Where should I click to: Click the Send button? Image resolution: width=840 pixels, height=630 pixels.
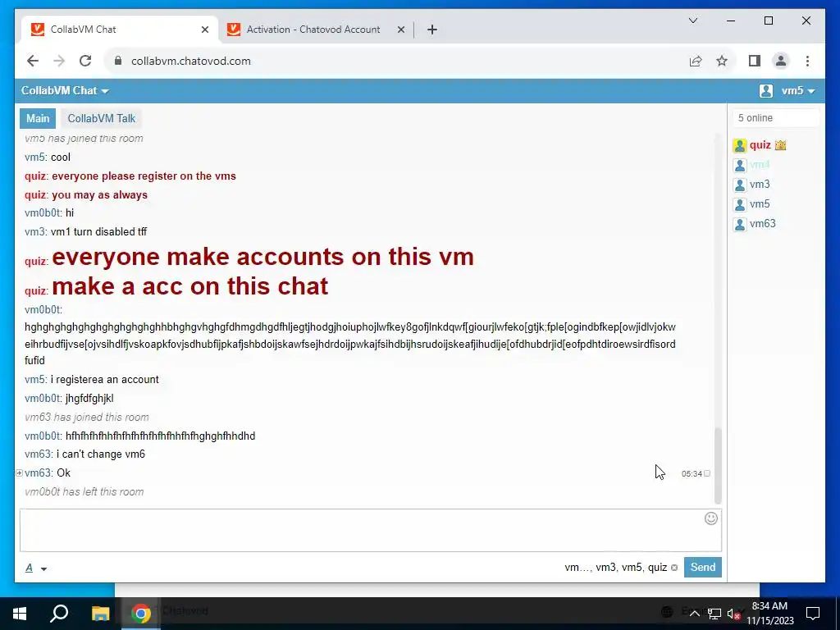[x=702, y=568]
